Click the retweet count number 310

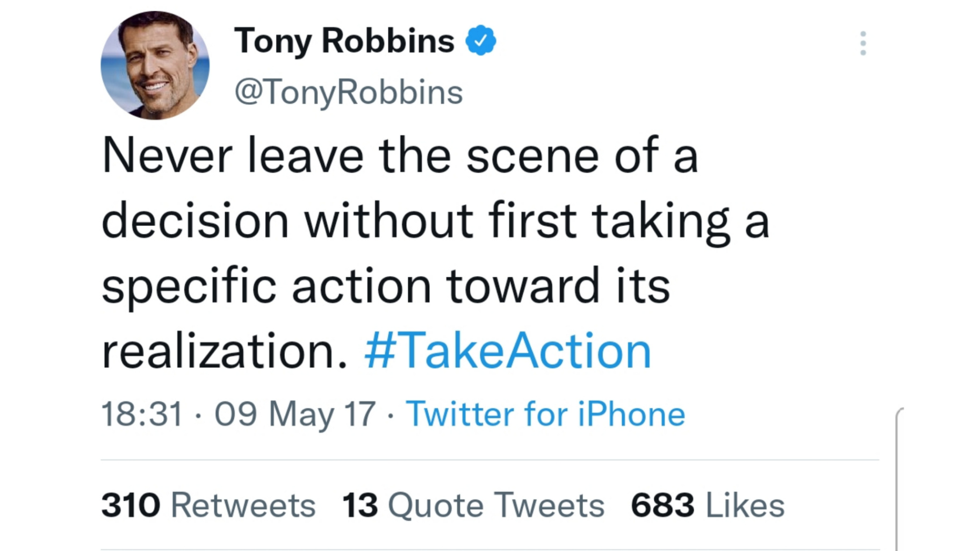point(131,505)
